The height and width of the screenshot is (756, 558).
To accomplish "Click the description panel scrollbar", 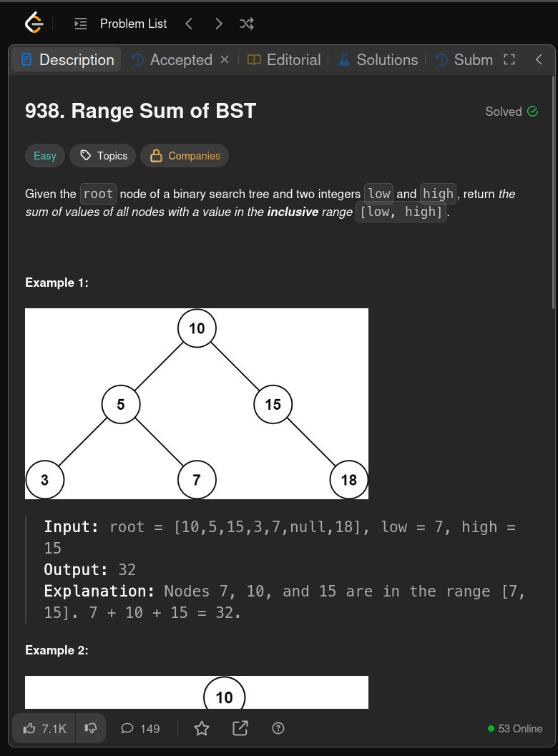I will click(554, 193).
